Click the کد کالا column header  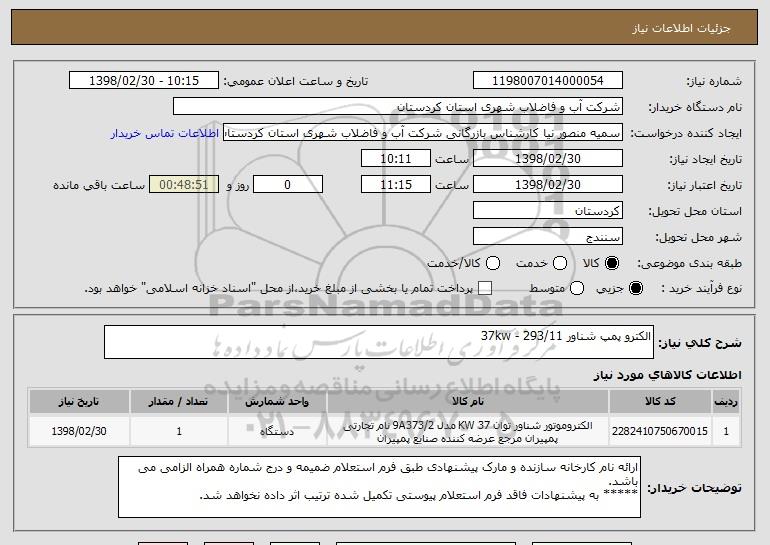(x=660, y=402)
